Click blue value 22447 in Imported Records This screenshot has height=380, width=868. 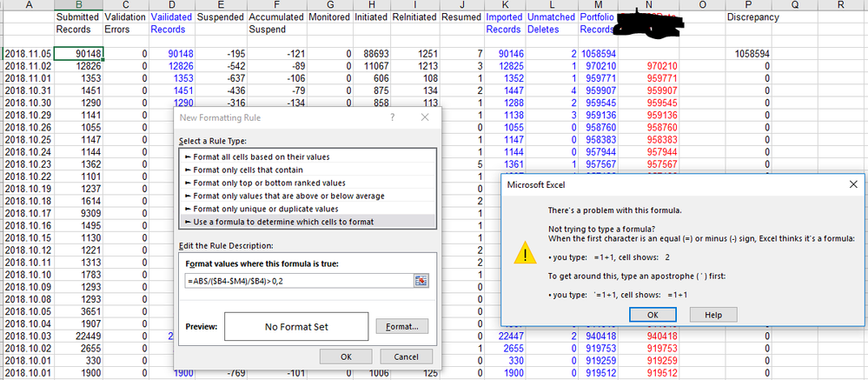point(504,335)
